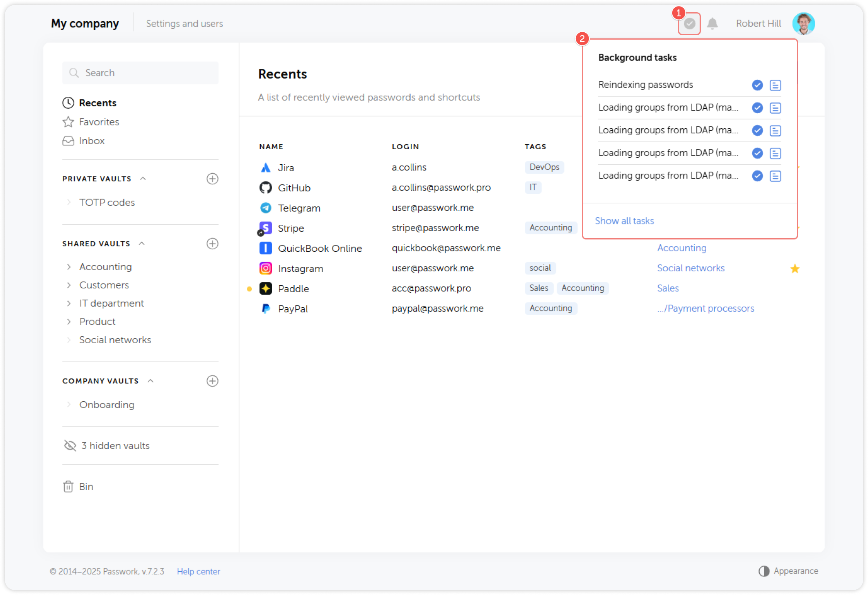Add a new private vault

212,179
